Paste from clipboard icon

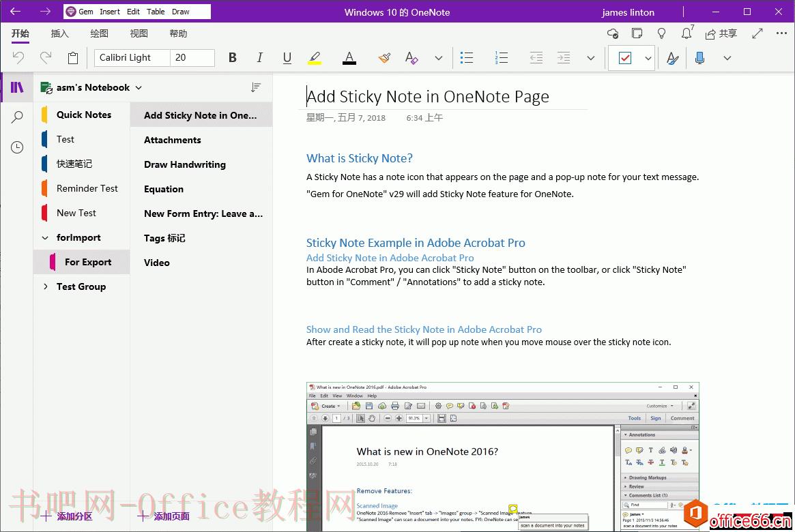(73, 58)
